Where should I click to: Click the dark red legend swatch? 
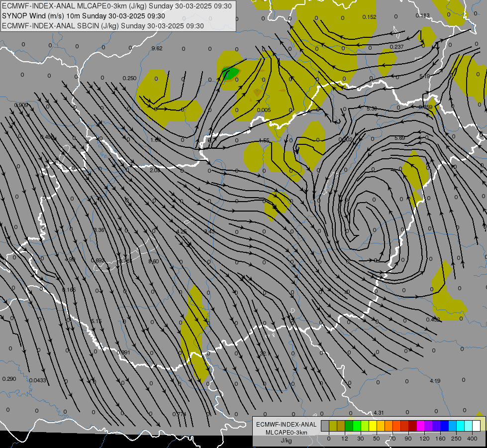[x=412, y=426]
